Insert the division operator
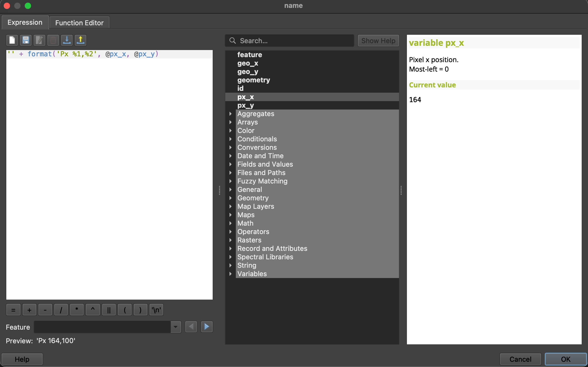 pyautogui.click(x=61, y=310)
